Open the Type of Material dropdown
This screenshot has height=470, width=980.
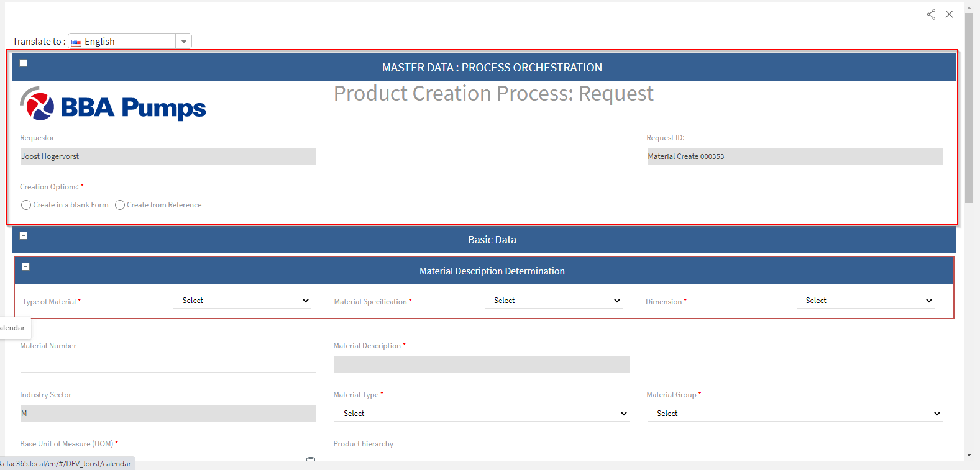click(242, 301)
